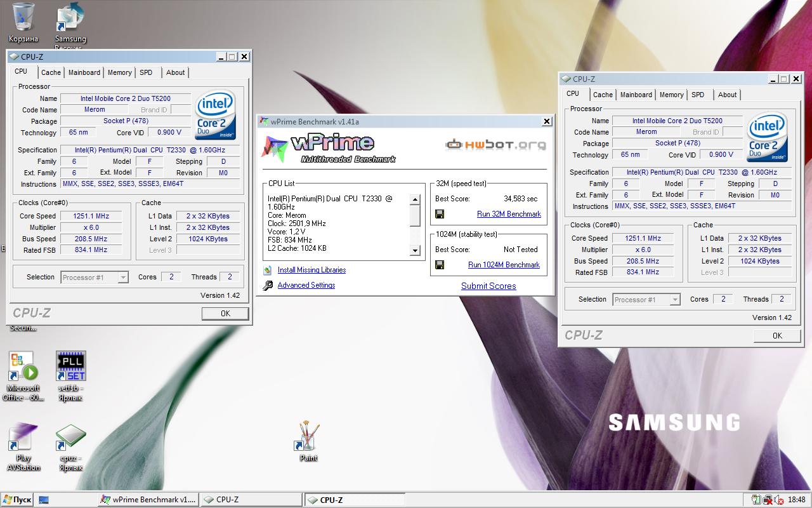
Task: Click Core Speed 1251.1 MHz in left CPU-Z
Action: [91, 216]
